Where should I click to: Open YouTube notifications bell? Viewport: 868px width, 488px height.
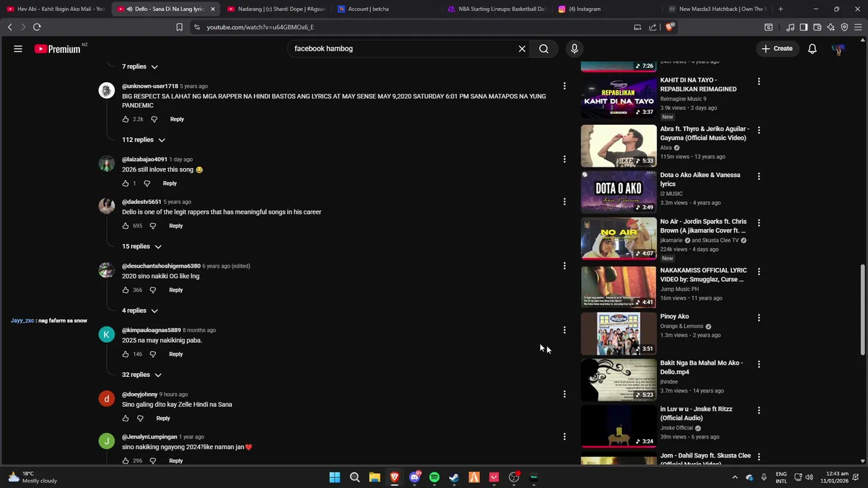812,49
